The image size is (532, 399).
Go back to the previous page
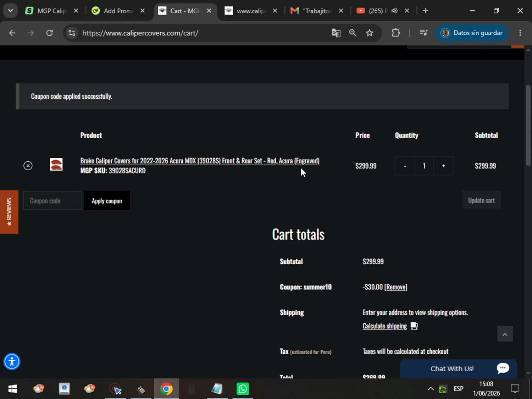12,33
